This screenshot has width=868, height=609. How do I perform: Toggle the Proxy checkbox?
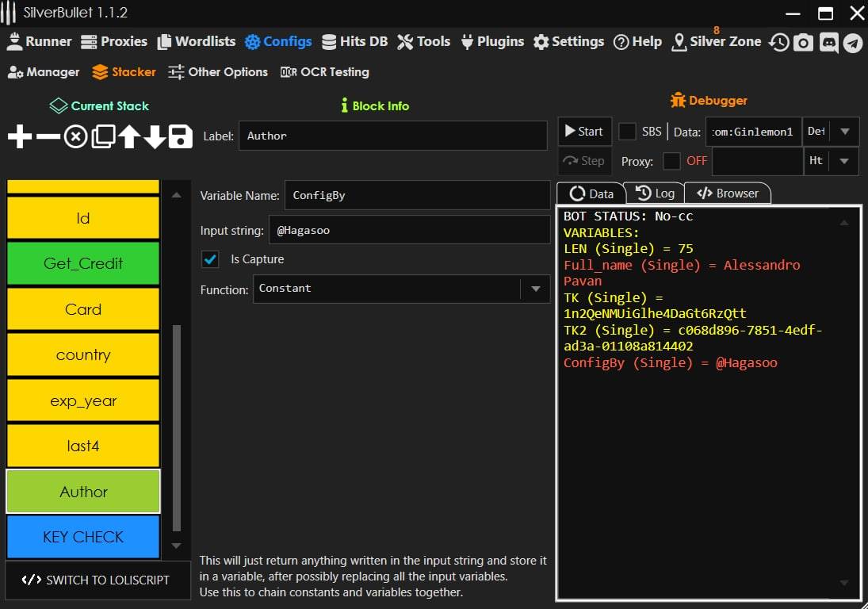[x=671, y=161]
